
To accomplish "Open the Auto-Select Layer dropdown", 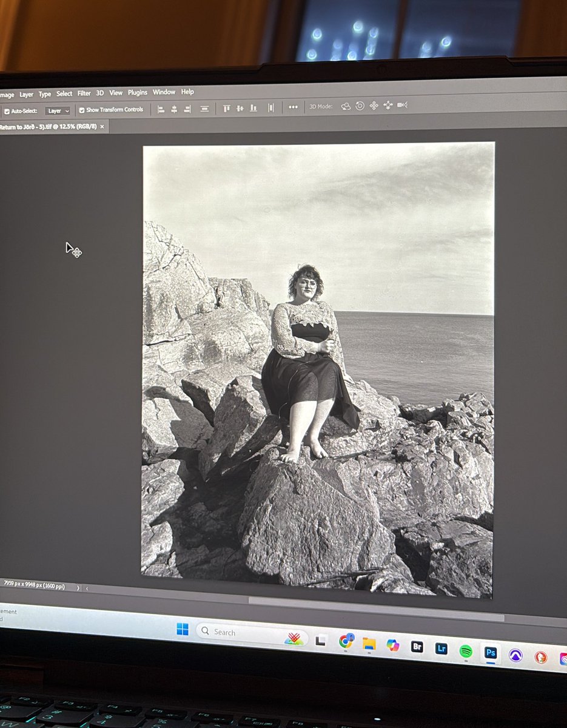I will pos(58,111).
